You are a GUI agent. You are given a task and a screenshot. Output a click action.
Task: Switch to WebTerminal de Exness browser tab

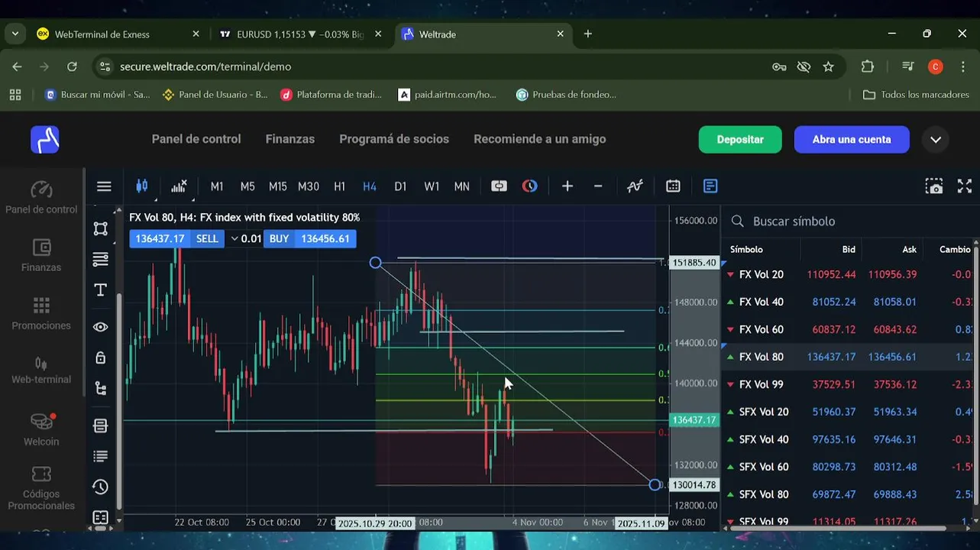[117, 34]
